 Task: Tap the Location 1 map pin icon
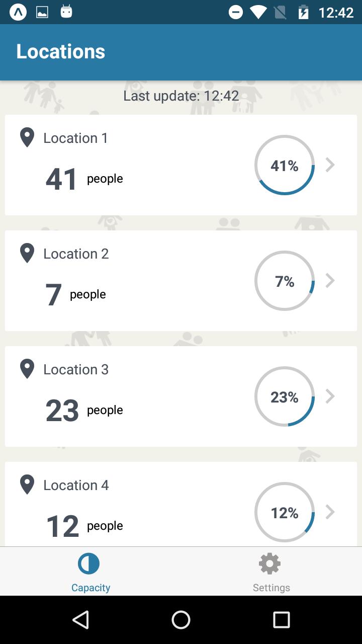(x=27, y=137)
